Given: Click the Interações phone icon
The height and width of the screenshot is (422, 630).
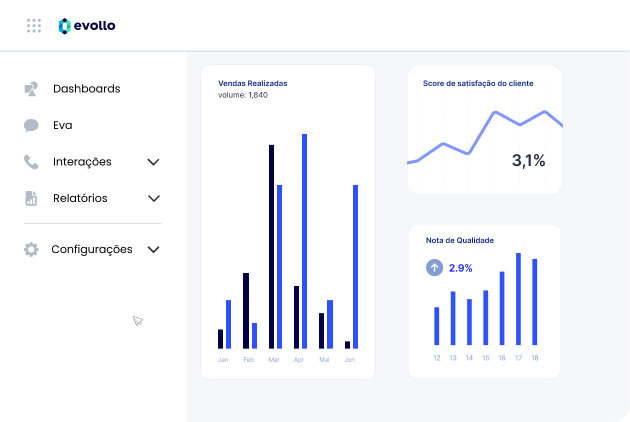Looking at the screenshot, I should coord(31,162).
